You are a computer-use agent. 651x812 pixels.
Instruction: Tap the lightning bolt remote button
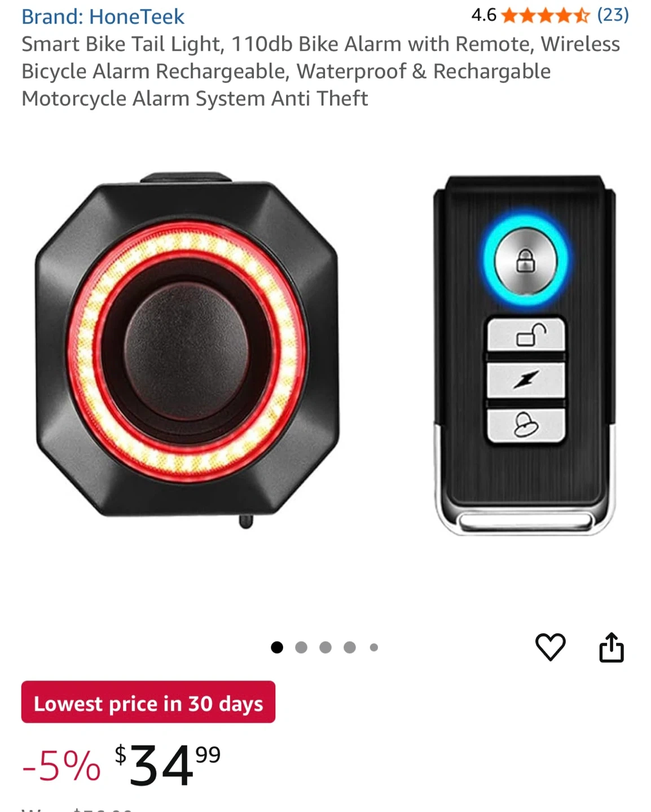526,380
